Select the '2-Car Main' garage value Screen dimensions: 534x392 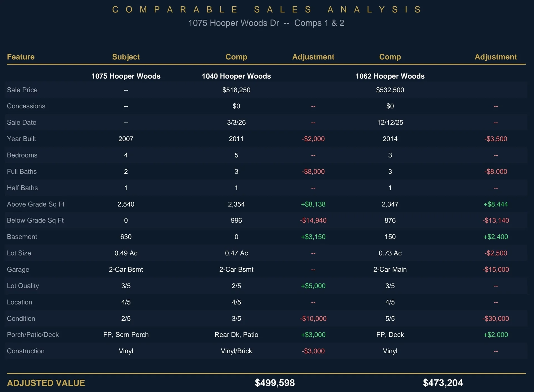click(x=390, y=269)
